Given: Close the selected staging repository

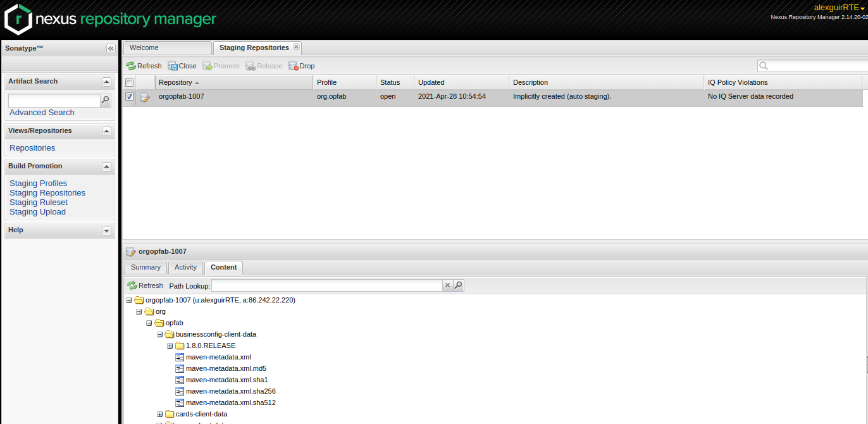Looking at the screenshot, I should click(182, 66).
